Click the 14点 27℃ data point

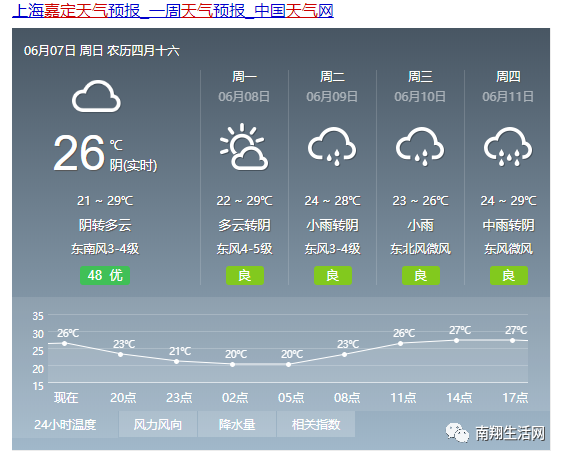[x=456, y=340]
